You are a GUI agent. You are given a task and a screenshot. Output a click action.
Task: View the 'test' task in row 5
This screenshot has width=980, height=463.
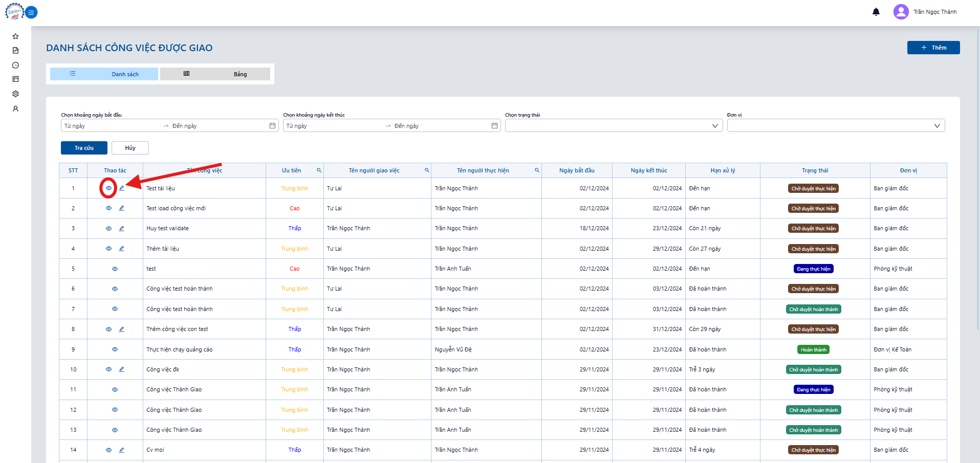(x=115, y=269)
